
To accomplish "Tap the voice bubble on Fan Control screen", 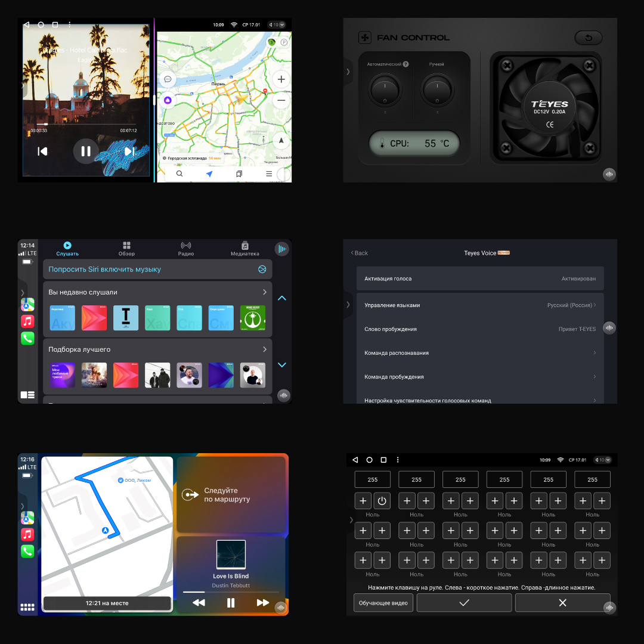I will (609, 174).
